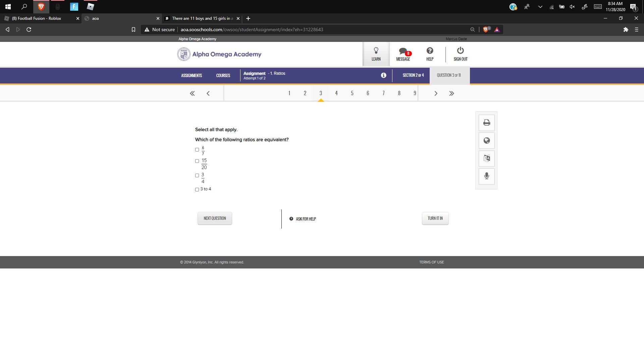Click the Brave browser taskbar icon
This screenshot has height=362, width=644.
41,6
